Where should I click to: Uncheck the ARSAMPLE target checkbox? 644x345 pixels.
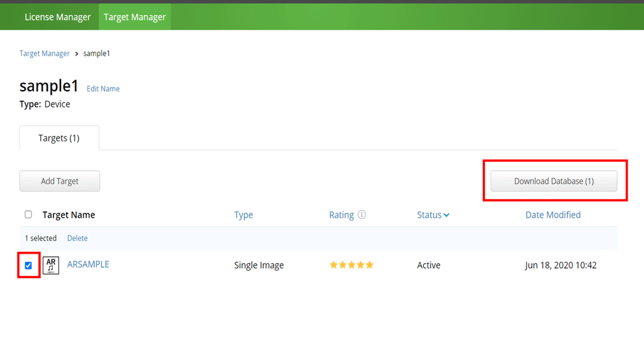(28, 266)
